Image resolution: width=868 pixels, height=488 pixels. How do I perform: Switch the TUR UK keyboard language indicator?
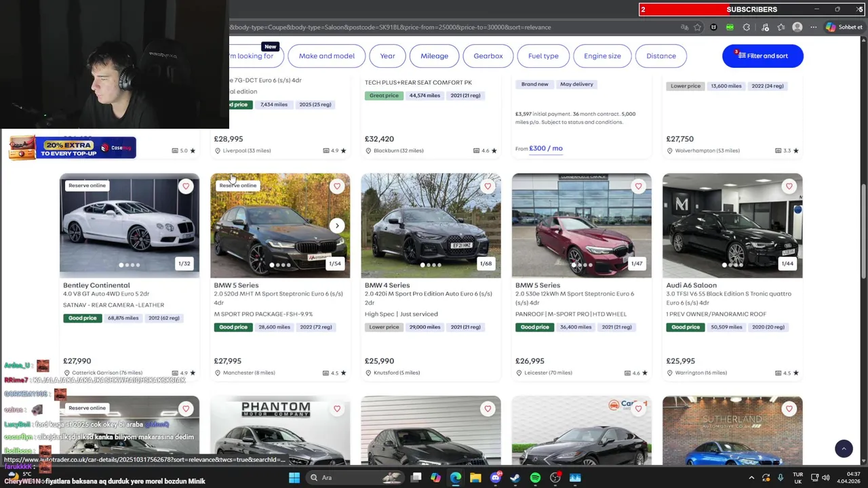797,478
